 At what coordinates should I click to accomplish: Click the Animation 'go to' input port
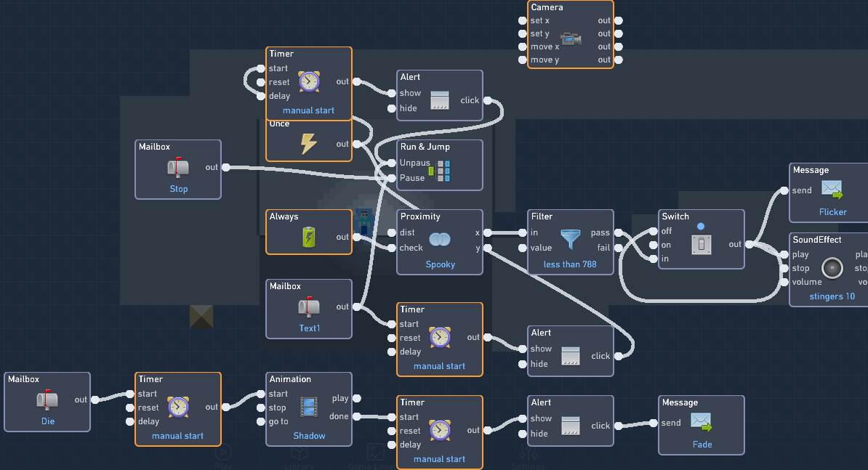[260, 421]
